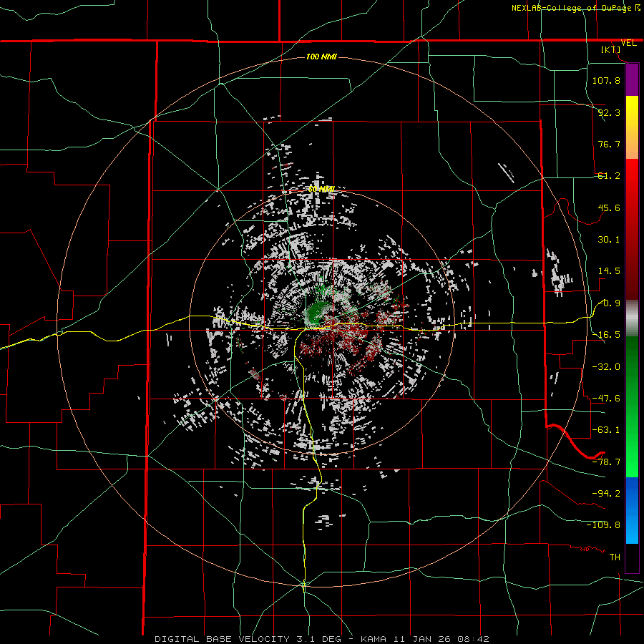This screenshot has width=644, height=644.
Task: Click the 45.6 value on velocity scale
Action: (x=609, y=208)
